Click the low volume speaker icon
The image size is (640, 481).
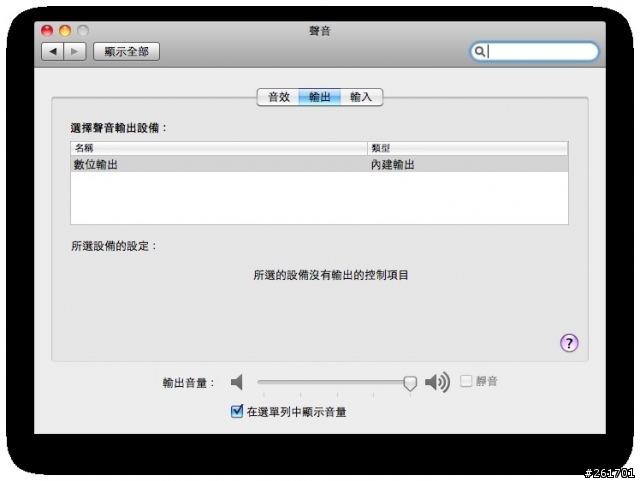[237, 382]
